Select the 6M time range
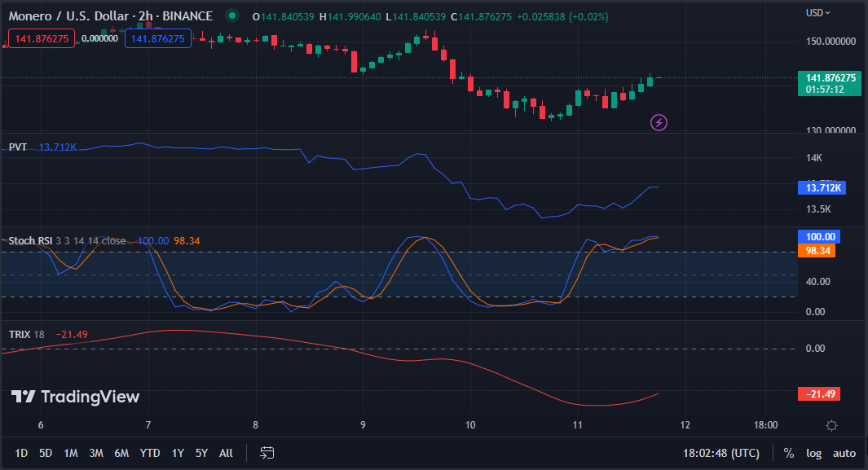The image size is (868, 470). [121, 453]
